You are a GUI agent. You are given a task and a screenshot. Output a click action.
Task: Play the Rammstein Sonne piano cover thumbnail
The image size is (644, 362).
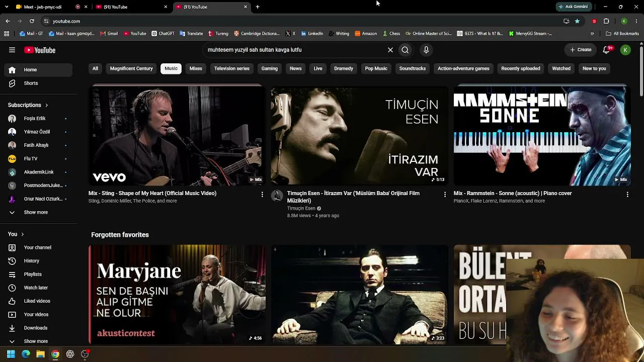coord(542,136)
